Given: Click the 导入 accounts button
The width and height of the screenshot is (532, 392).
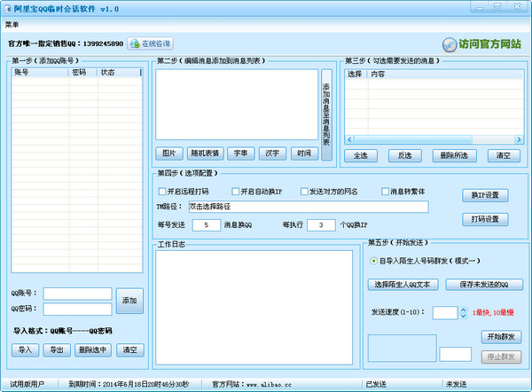Looking at the screenshot, I should (x=25, y=350).
